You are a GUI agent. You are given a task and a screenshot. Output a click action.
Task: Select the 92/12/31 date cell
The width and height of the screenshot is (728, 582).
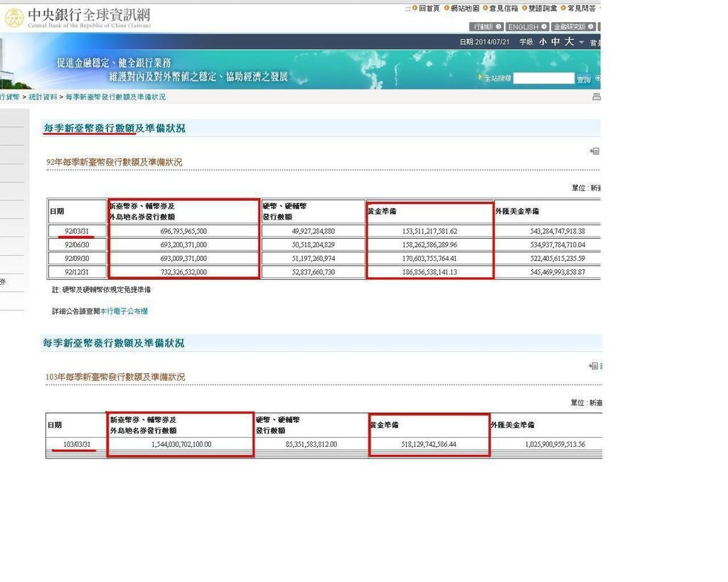(77, 272)
